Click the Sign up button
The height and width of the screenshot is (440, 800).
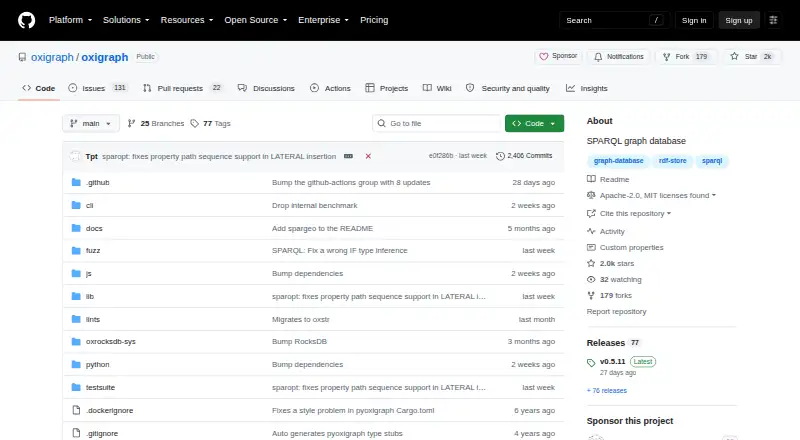coord(739,20)
